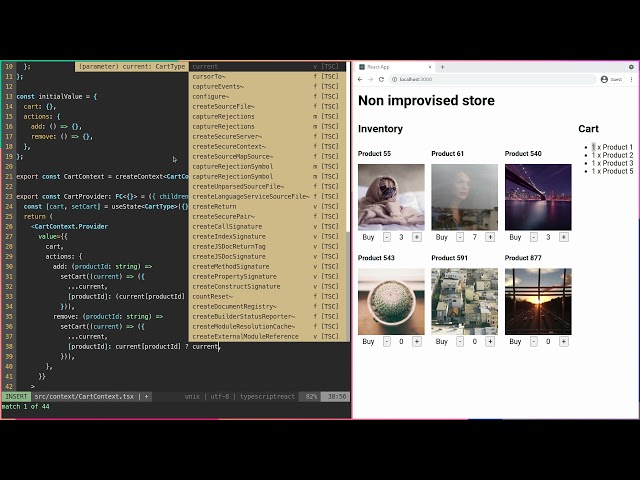Click Product 55 pug image
640x480 pixels.
pos(391,197)
